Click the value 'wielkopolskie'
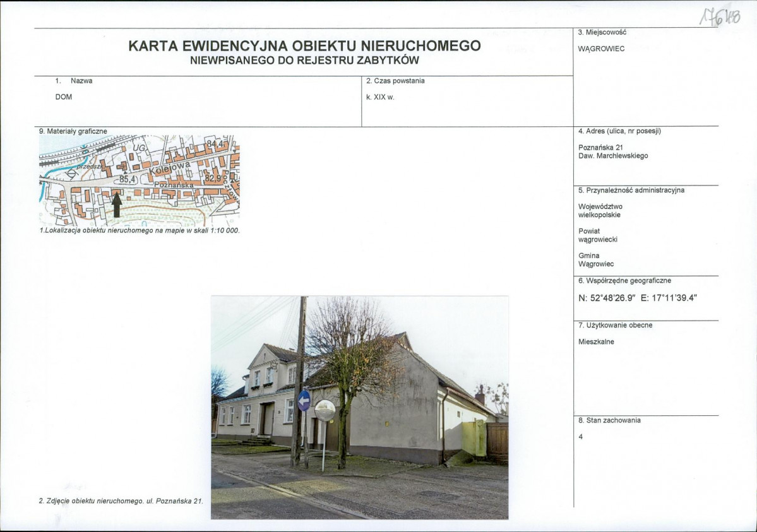Image resolution: width=757 pixels, height=532 pixels. (x=599, y=215)
